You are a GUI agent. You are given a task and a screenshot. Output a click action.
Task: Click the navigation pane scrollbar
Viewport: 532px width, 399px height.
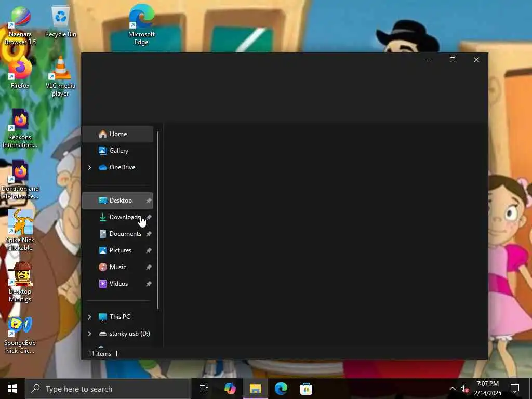click(158, 220)
